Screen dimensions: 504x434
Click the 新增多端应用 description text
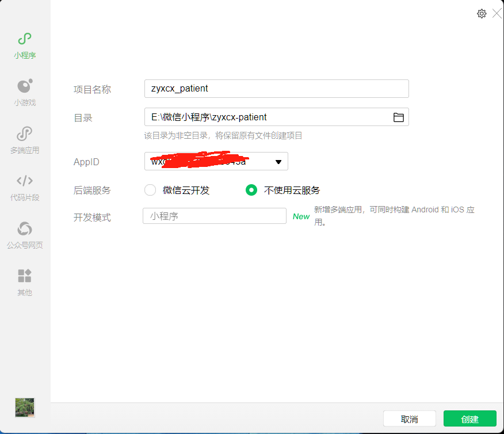[x=394, y=216]
